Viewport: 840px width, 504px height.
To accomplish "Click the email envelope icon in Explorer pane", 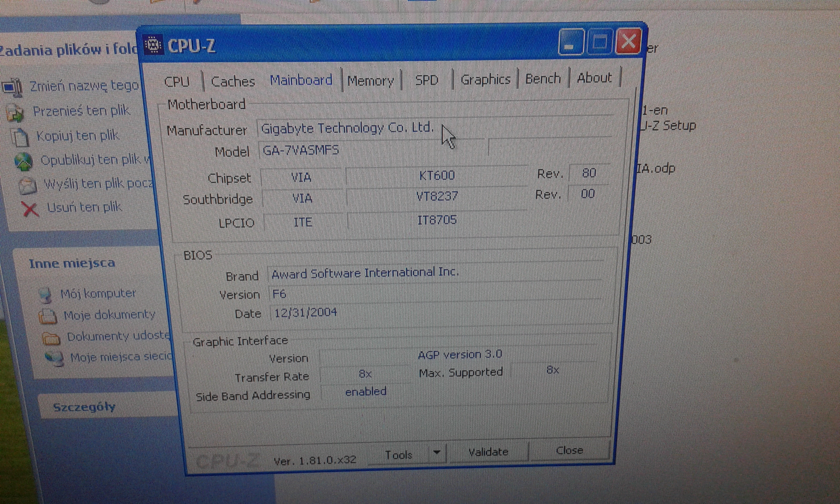I will pyautogui.click(x=28, y=185).
